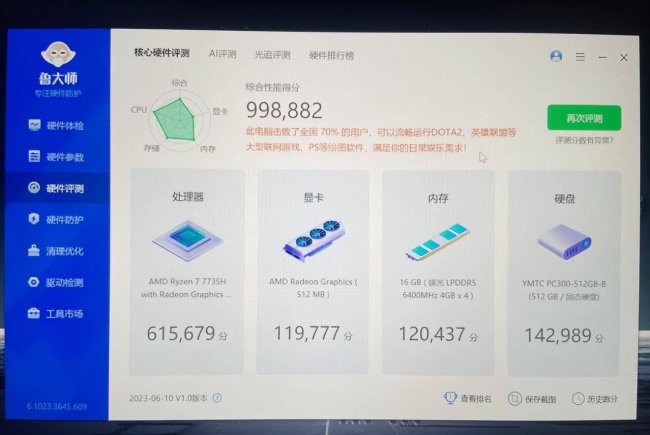Click the help icon beside V1.0版本

click(x=217, y=398)
